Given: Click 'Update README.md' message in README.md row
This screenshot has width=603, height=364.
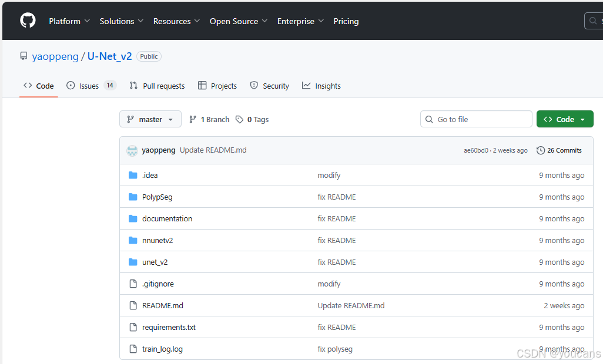Looking at the screenshot, I should click(351, 306).
